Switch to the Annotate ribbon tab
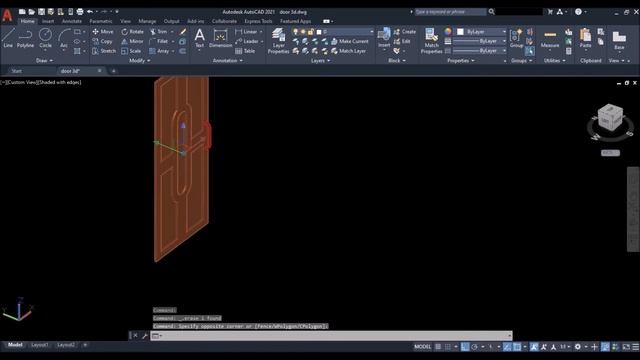Viewport: 640px width, 360px height. [x=72, y=21]
